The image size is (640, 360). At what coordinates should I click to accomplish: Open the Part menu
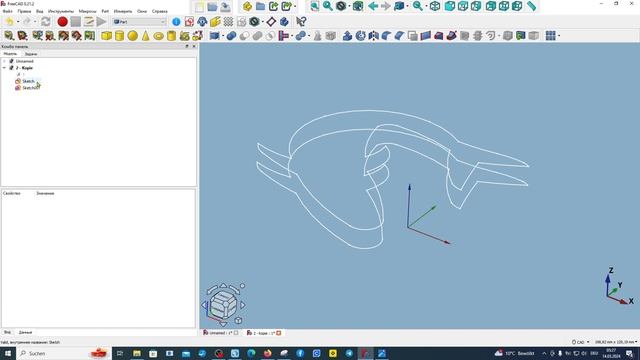point(105,11)
